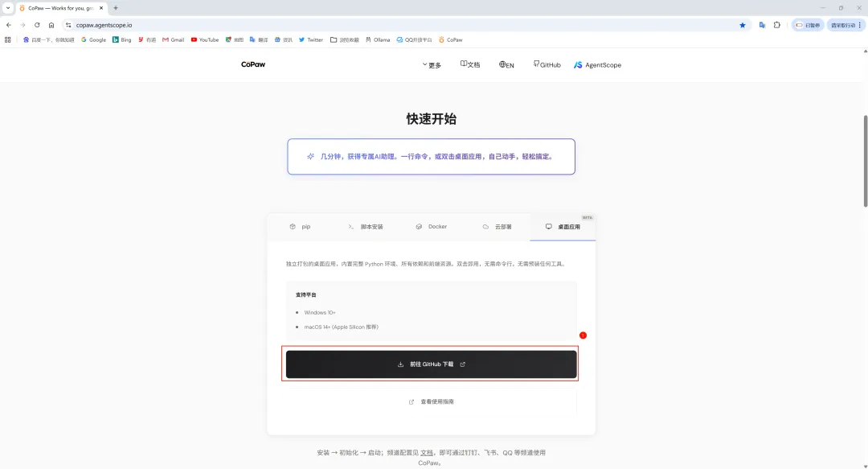Switch language to EN
Image resolution: width=868 pixels, height=469 pixels.
[506, 65]
